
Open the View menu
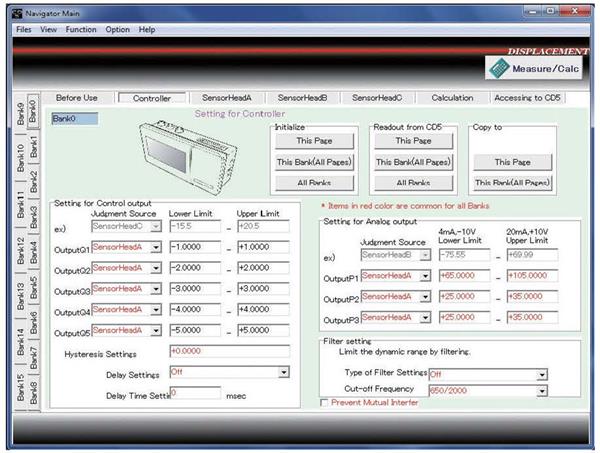[x=48, y=29]
